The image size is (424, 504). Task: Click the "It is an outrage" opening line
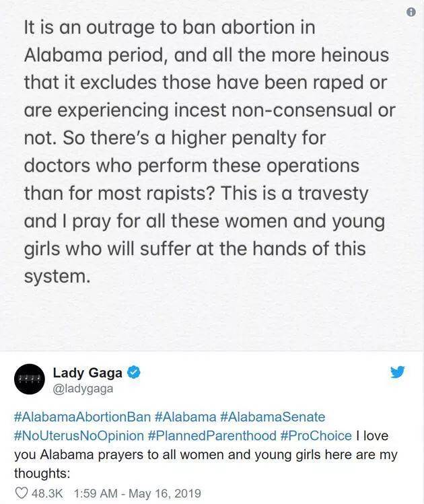click(170, 29)
